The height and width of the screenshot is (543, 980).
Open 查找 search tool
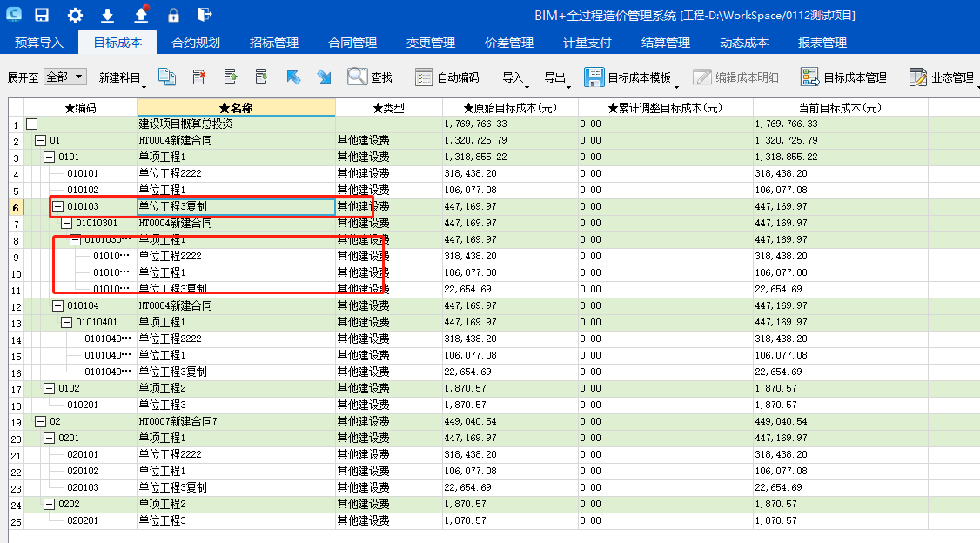370,77
